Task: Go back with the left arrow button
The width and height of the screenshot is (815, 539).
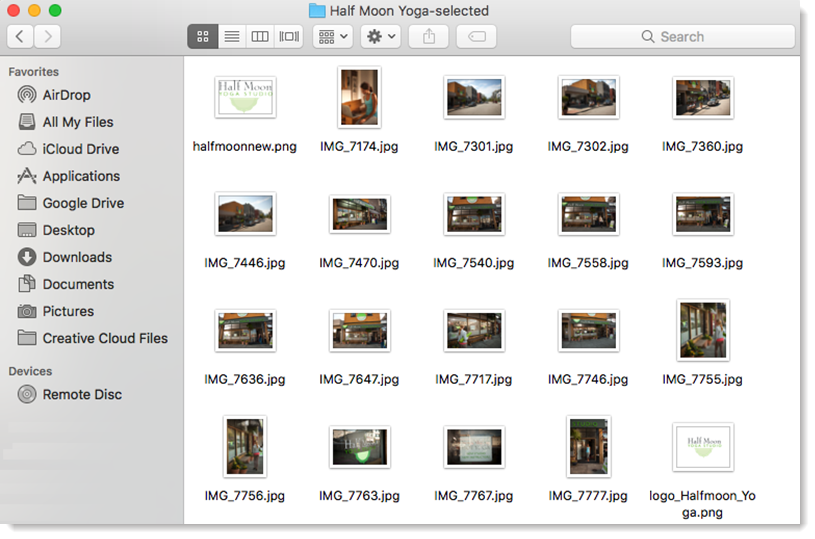Action: 20,36
